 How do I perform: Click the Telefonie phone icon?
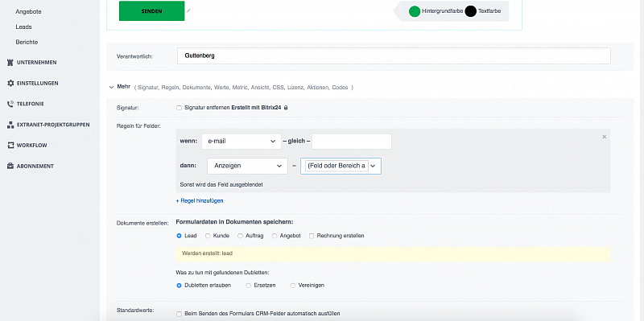[x=10, y=104]
